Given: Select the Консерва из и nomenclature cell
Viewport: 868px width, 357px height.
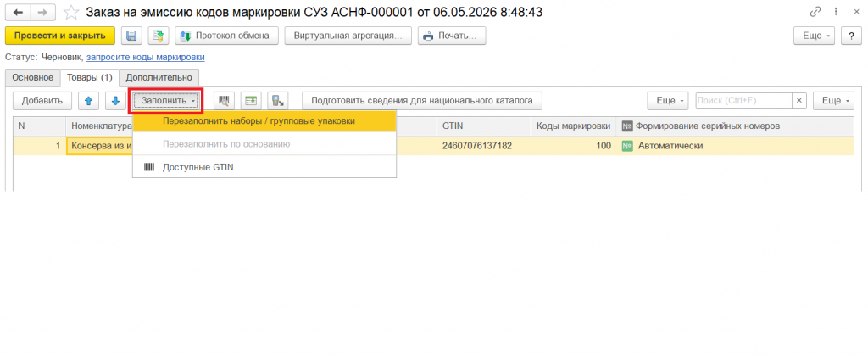Looking at the screenshot, I should tap(100, 146).
